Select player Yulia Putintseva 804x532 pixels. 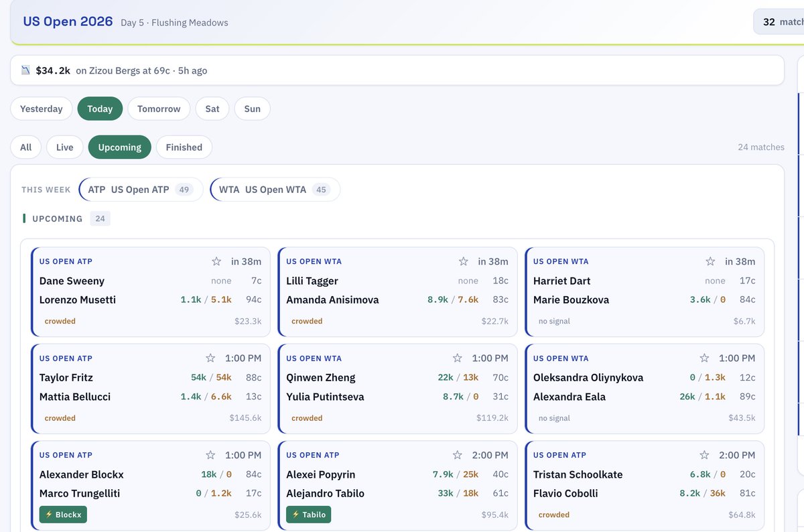pos(325,397)
